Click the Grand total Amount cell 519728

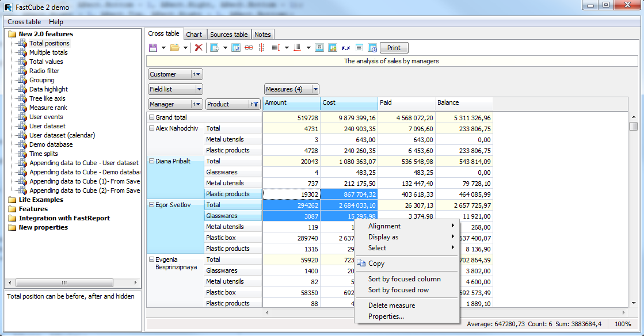(x=291, y=118)
